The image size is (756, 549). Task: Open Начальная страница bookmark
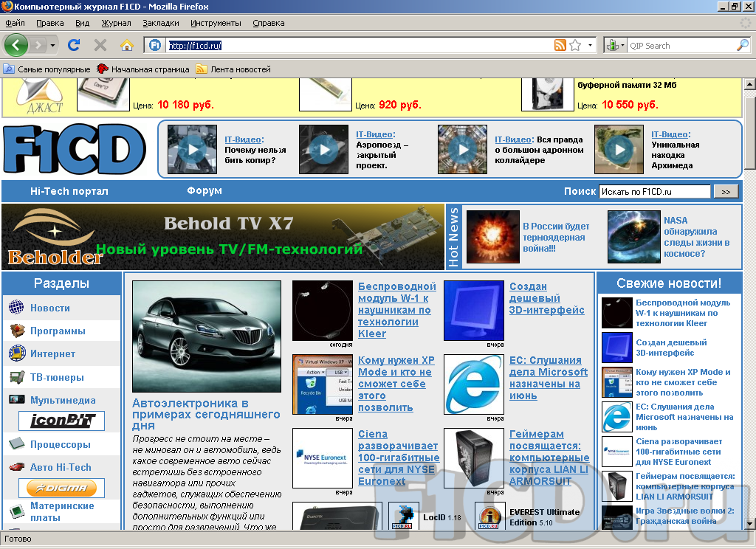click(142, 69)
